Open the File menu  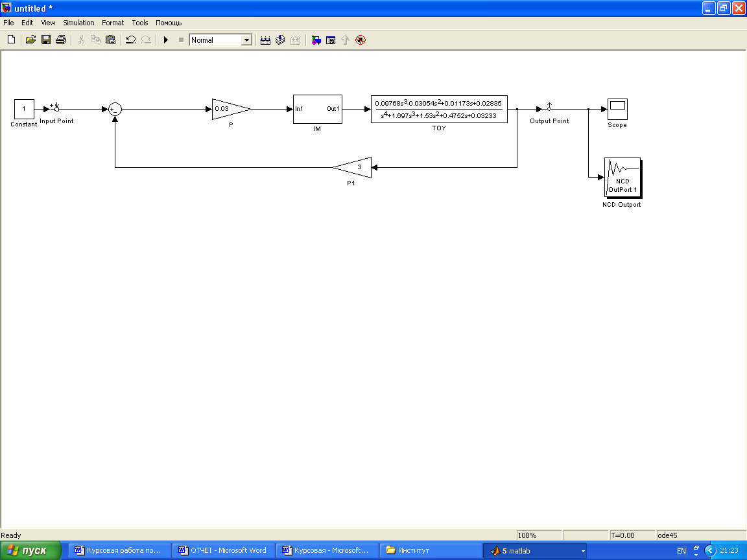tap(8, 23)
